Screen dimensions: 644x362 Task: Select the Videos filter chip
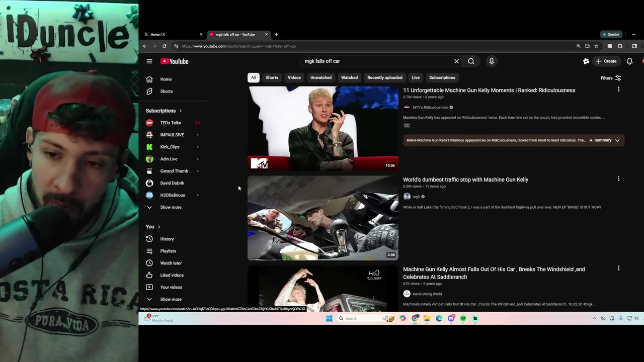[294, 77]
